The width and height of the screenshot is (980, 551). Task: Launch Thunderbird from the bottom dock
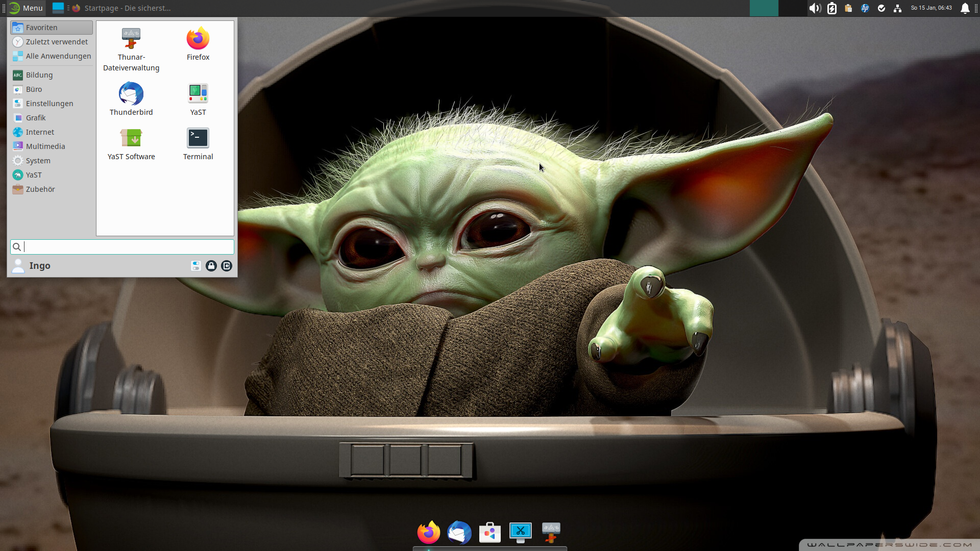[459, 532]
